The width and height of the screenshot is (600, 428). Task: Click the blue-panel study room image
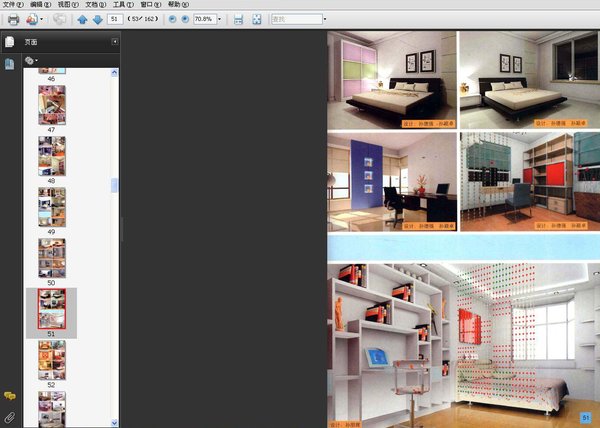pyautogui.click(x=392, y=182)
